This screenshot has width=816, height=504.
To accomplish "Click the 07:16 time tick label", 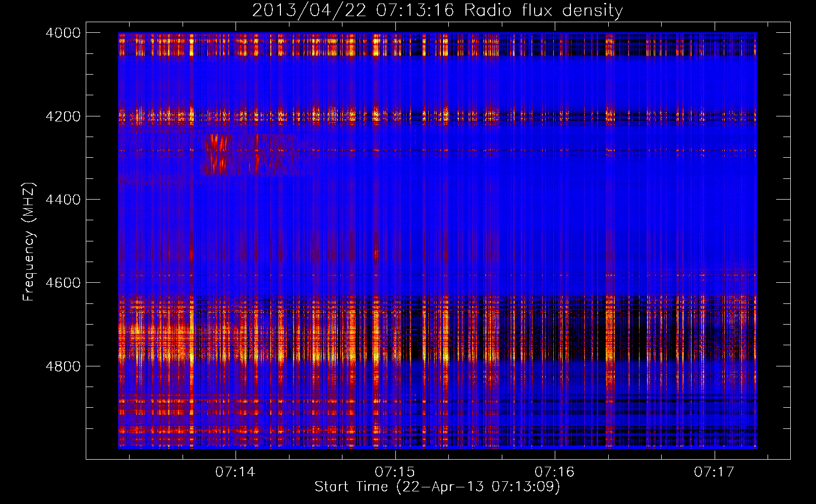I will 555,472.
